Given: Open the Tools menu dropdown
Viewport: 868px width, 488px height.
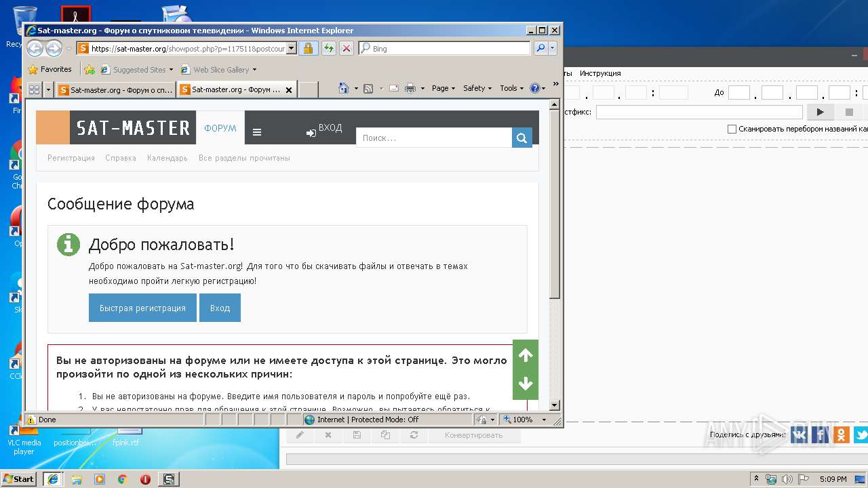Looking at the screenshot, I should coord(512,88).
